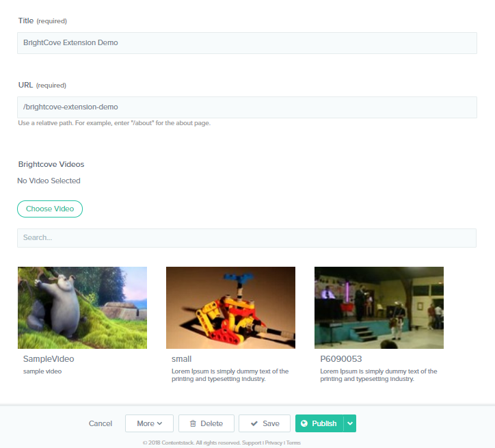Click the relative path hint text
The width and height of the screenshot is (495, 448).
point(114,123)
